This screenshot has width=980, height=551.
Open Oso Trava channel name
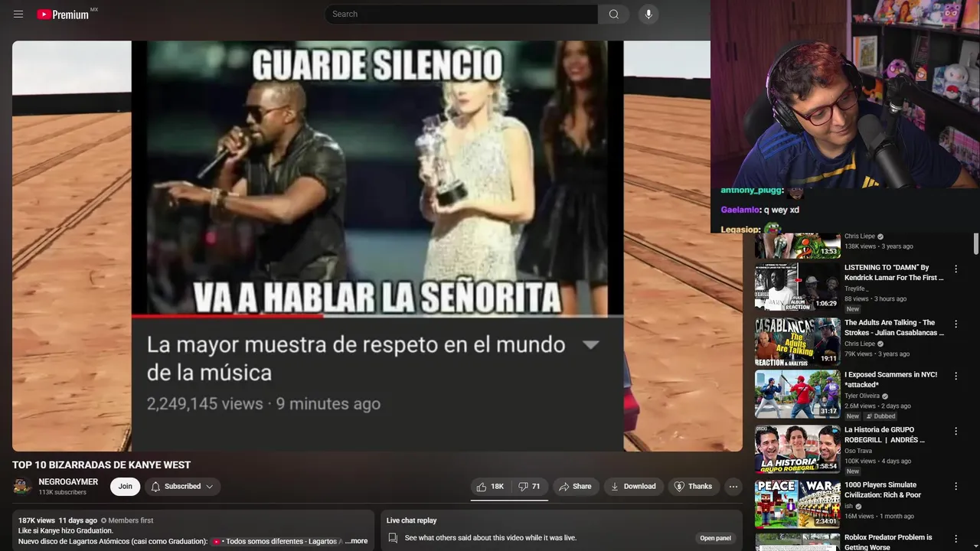[859, 451]
